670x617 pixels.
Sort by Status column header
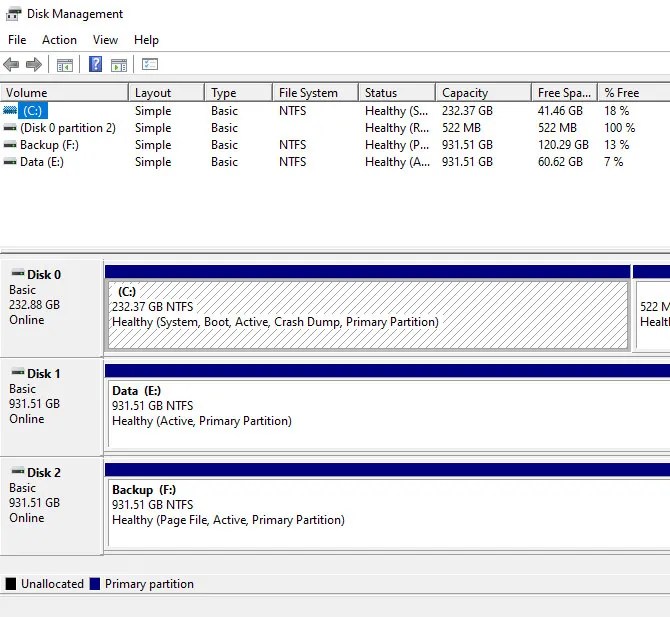397,93
